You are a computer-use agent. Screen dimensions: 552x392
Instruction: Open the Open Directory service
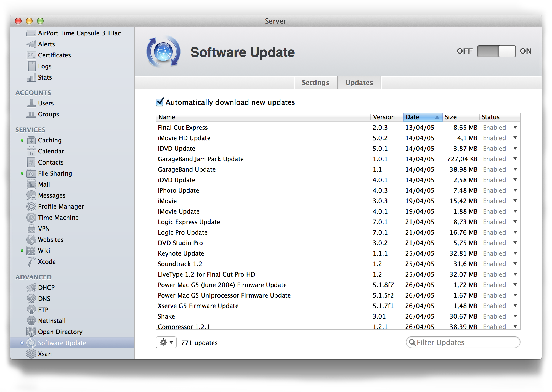[x=55, y=332]
